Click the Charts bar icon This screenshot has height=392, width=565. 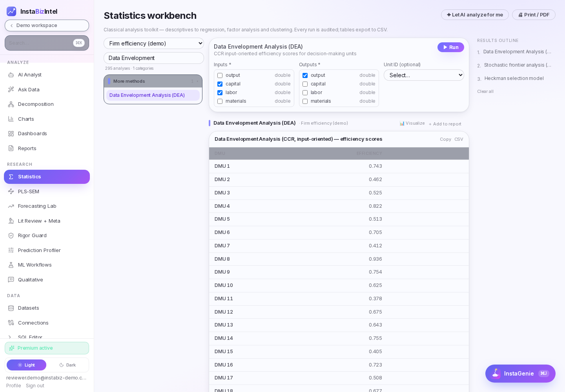coord(11,119)
